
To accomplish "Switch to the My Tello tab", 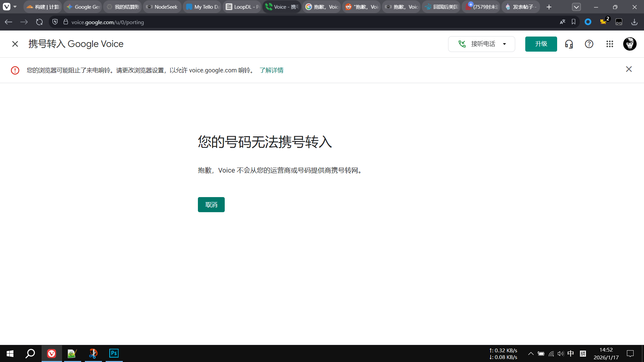I will 202,7.
